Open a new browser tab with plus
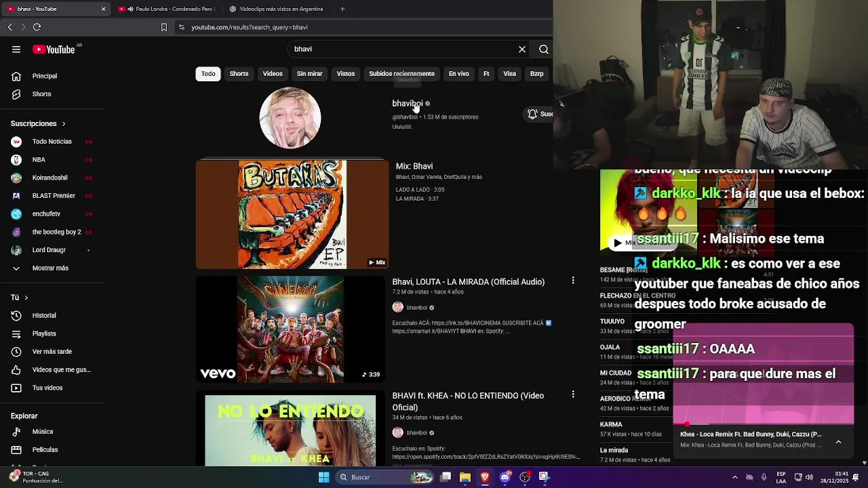This screenshot has width=868, height=488. pos(342,9)
